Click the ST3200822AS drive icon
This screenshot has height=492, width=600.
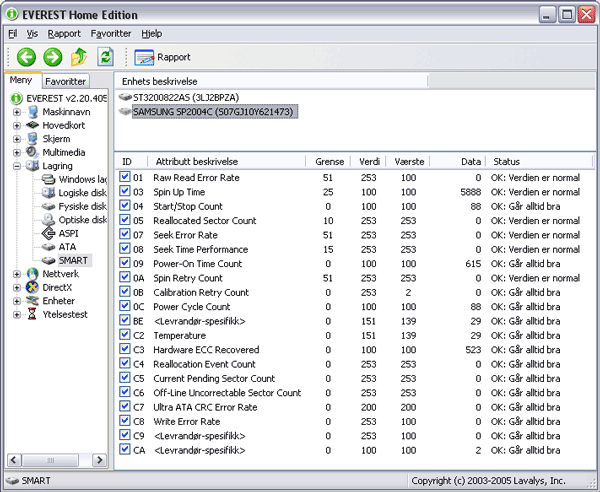coord(125,97)
